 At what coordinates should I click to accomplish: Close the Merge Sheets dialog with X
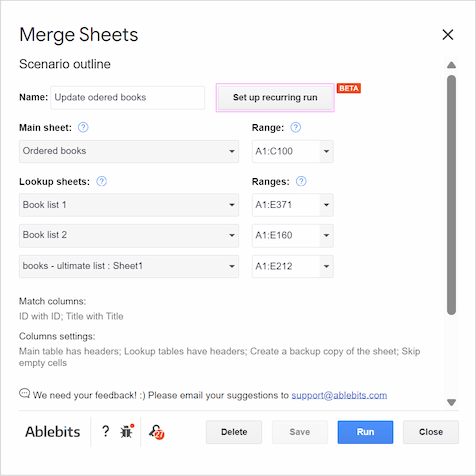(448, 34)
